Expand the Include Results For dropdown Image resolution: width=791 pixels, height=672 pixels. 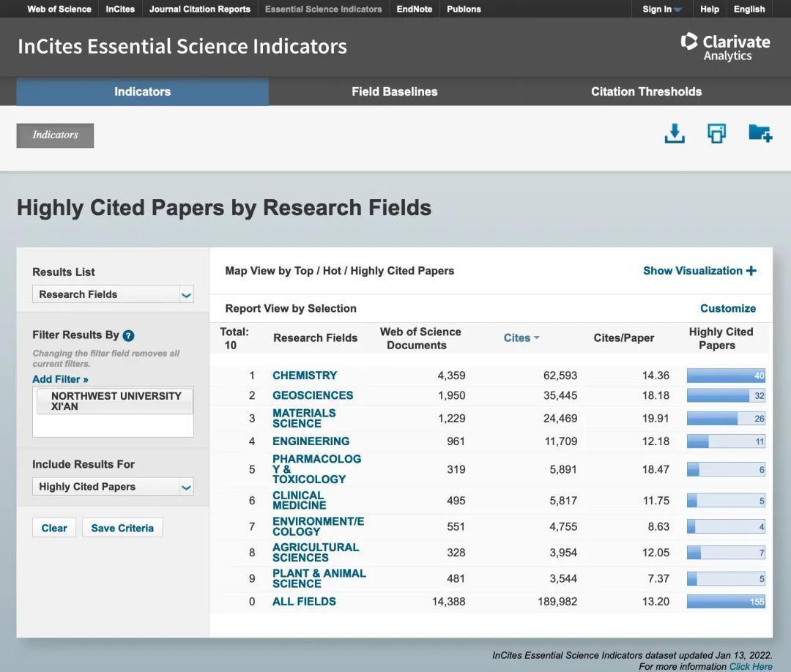click(x=113, y=487)
